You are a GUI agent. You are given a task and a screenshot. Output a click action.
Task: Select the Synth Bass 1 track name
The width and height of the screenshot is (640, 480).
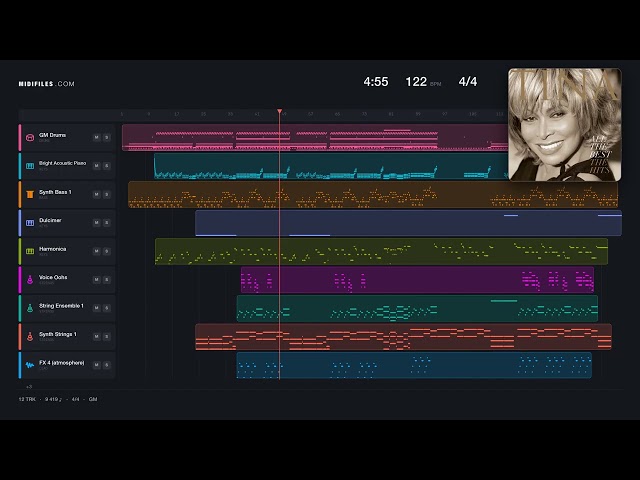[55, 192]
